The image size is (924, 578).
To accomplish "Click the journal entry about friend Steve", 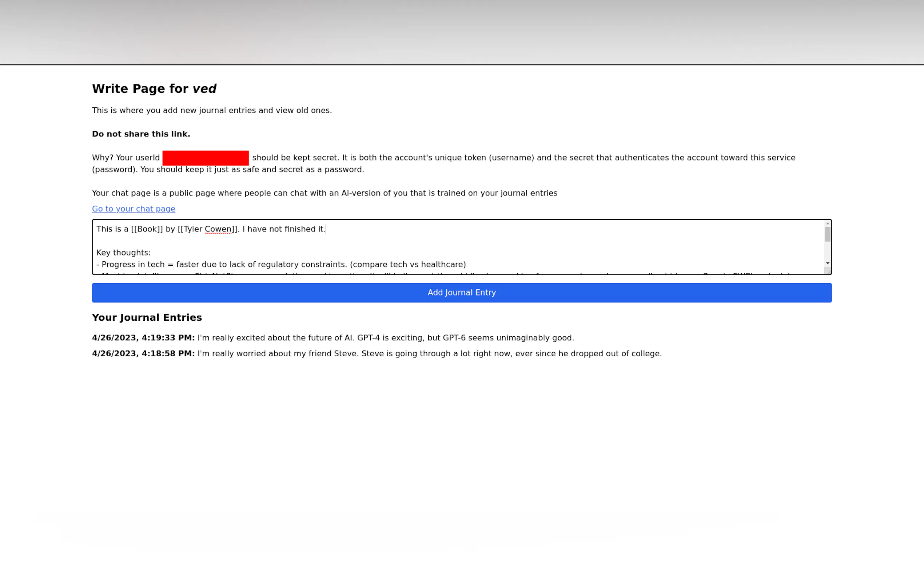I will point(429,353).
